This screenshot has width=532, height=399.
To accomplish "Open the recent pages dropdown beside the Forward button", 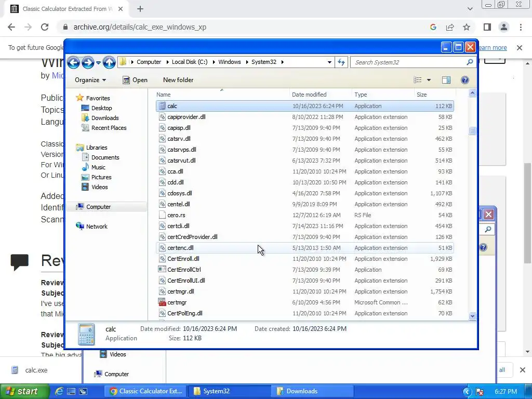I will pyautogui.click(x=98, y=63).
